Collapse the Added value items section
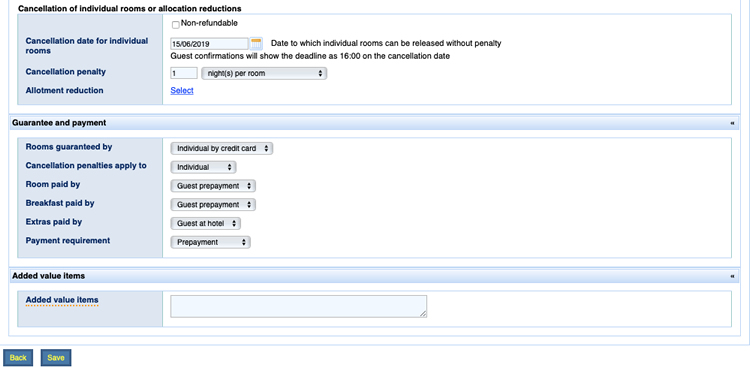750x374 pixels. coord(732,276)
